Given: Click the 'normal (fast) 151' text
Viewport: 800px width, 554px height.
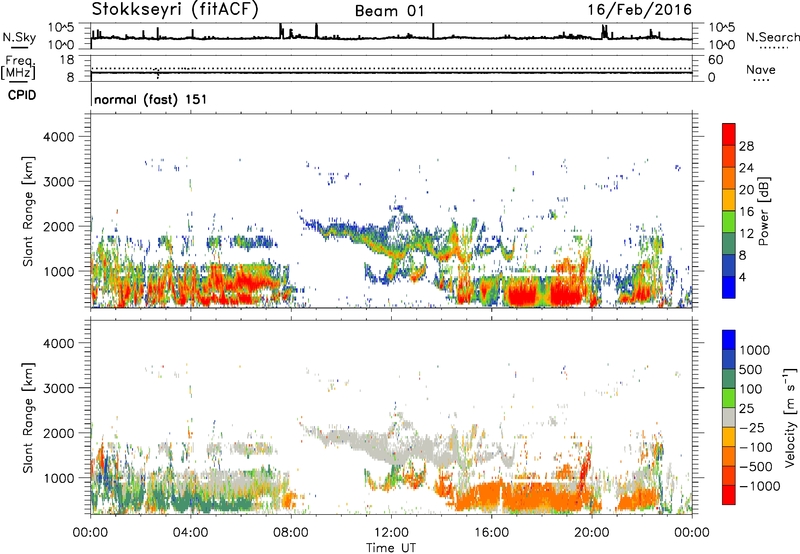Looking at the screenshot, I should (x=151, y=99).
